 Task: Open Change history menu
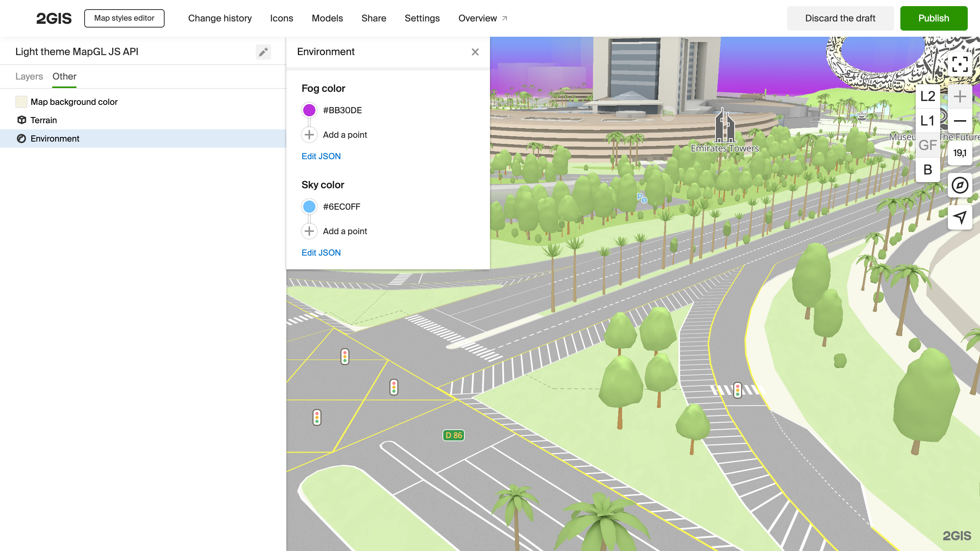(220, 18)
